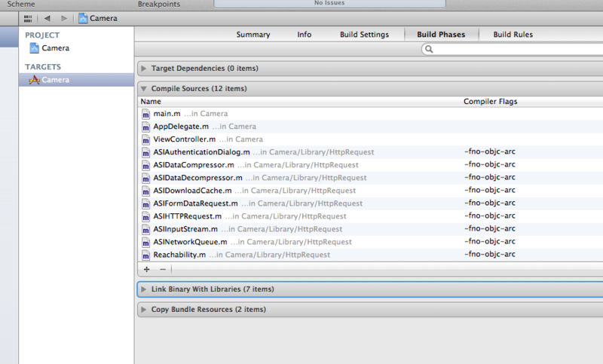Open the Build Settings tab

pyautogui.click(x=364, y=35)
